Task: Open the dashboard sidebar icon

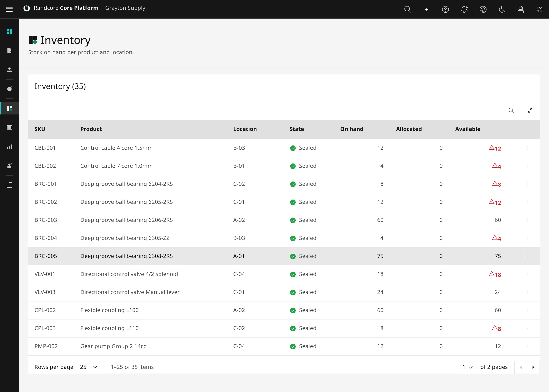Action: 9,31
